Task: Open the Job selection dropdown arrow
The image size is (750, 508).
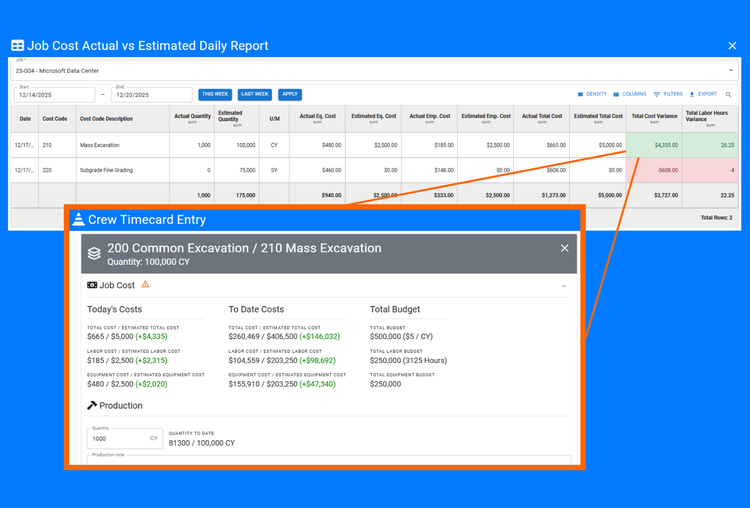Action: coord(731,70)
